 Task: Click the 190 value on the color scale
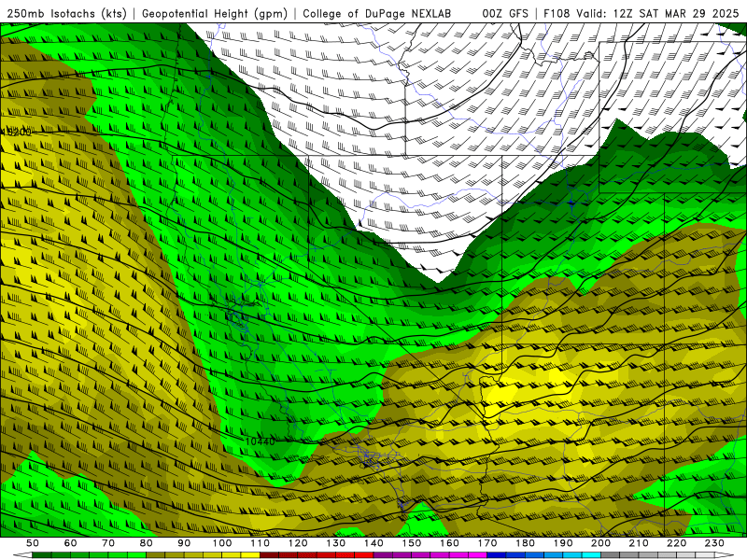(563, 543)
